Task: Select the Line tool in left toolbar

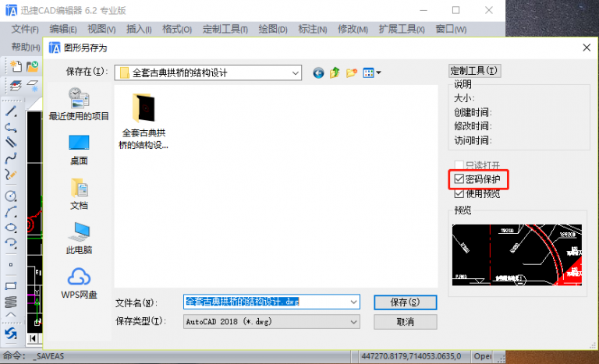Action: point(11,111)
